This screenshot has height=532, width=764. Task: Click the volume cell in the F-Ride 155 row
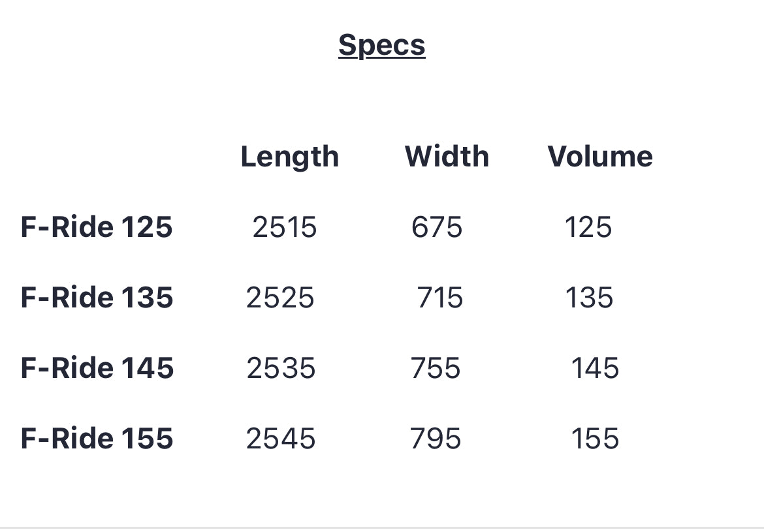595,439
